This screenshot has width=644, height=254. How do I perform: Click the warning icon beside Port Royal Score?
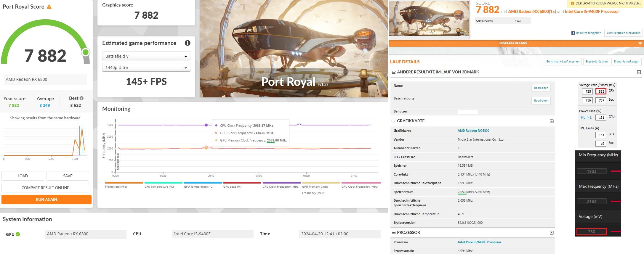[x=49, y=7]
